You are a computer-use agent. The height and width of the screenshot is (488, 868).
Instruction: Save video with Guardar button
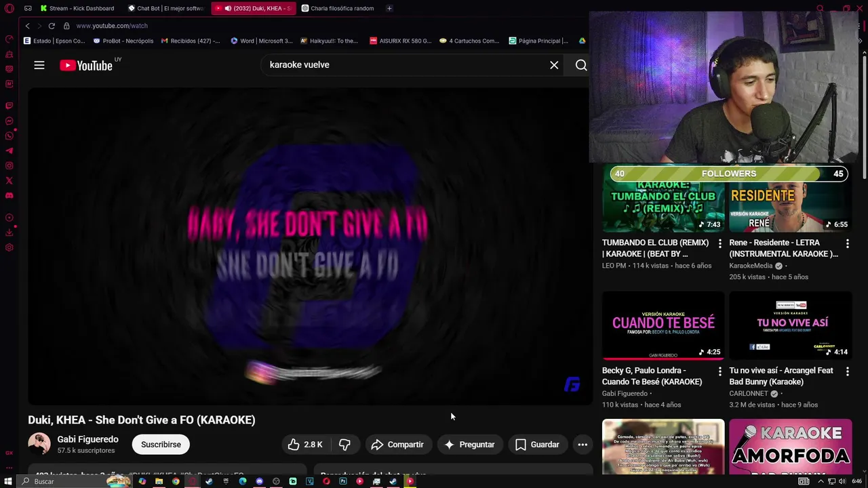537,445
